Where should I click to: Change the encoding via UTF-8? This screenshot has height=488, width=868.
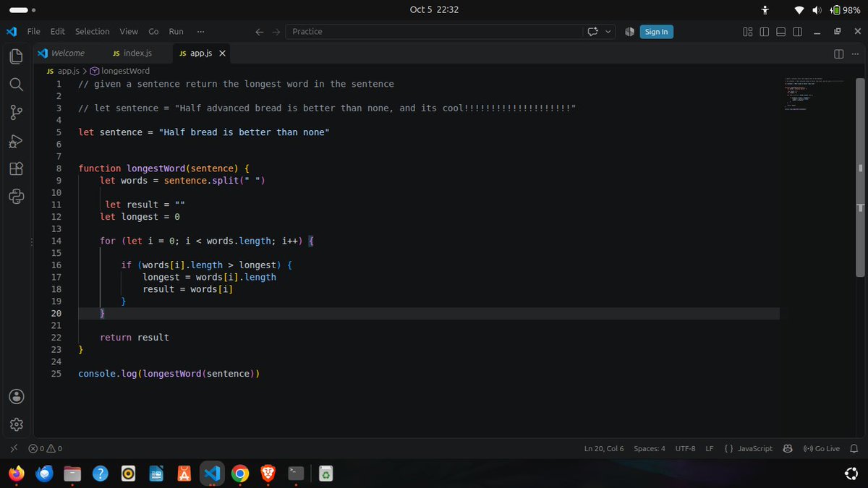(685, 448)
